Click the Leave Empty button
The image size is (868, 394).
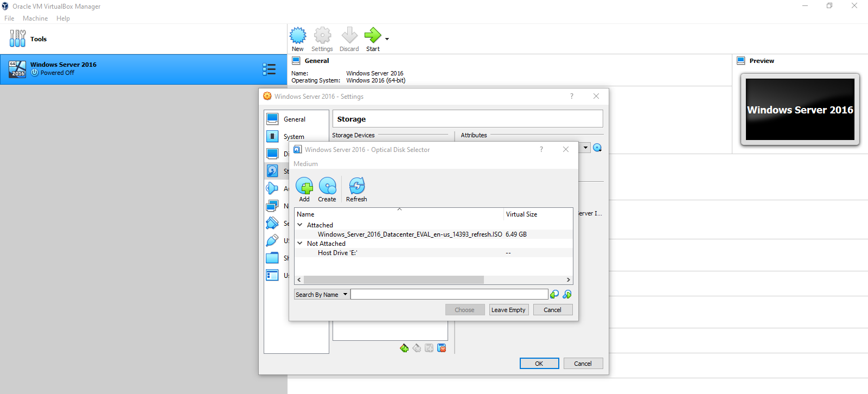pos(508,310)
